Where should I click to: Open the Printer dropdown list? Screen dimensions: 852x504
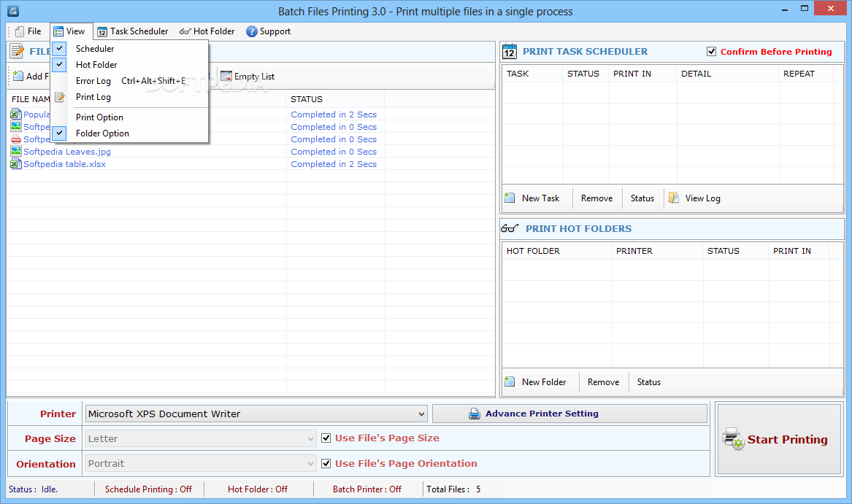pyautogui.click(x=421, y=414)
